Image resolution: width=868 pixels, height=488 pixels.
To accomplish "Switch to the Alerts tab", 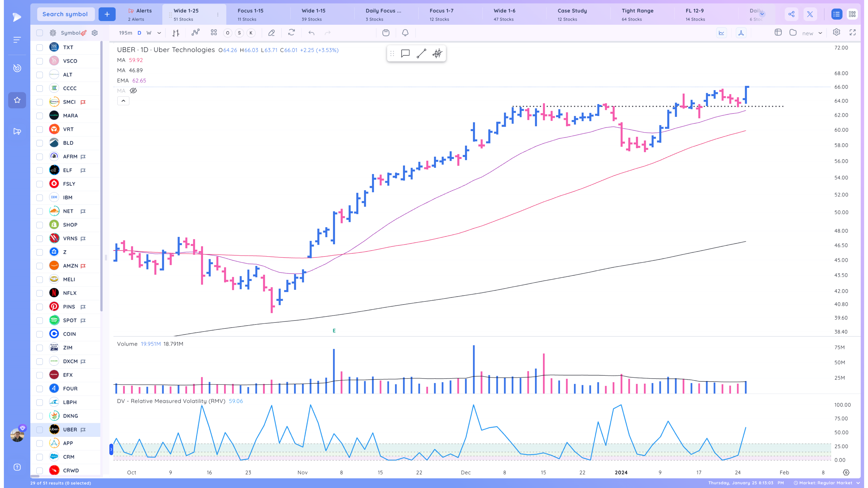I will (x=140, y=14).
